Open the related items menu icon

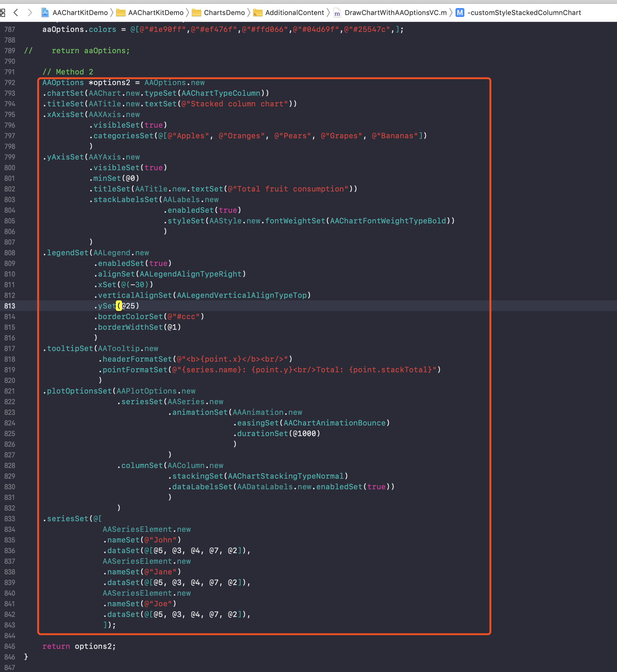click(3, 13)
